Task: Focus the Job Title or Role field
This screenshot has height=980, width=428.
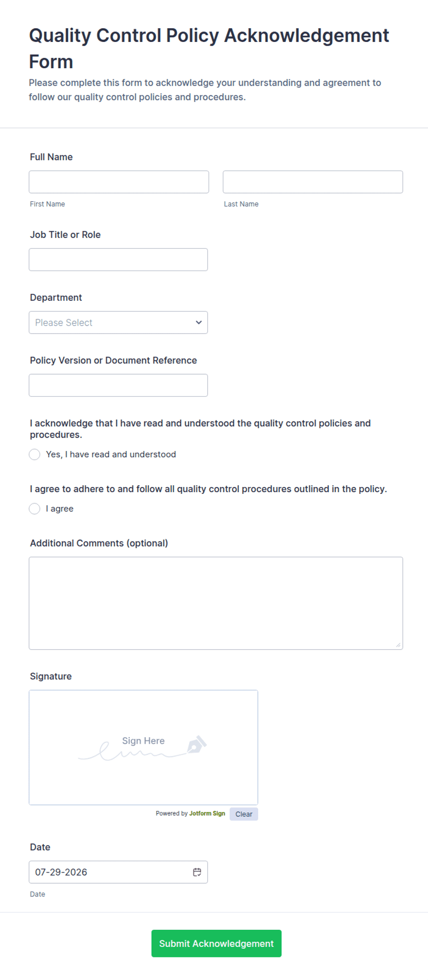Action: (118, 260)
